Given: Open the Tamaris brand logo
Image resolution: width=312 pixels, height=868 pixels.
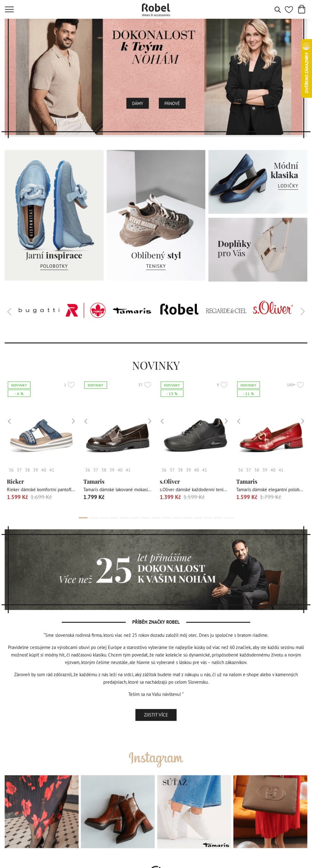Looking at the screenshot, I should [x=132, y=311].
